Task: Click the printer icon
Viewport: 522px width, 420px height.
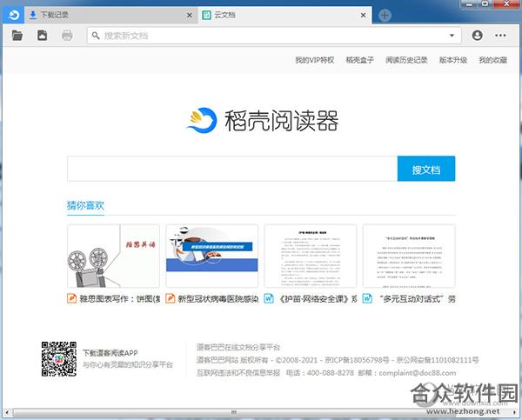Action: click(67, 36)
